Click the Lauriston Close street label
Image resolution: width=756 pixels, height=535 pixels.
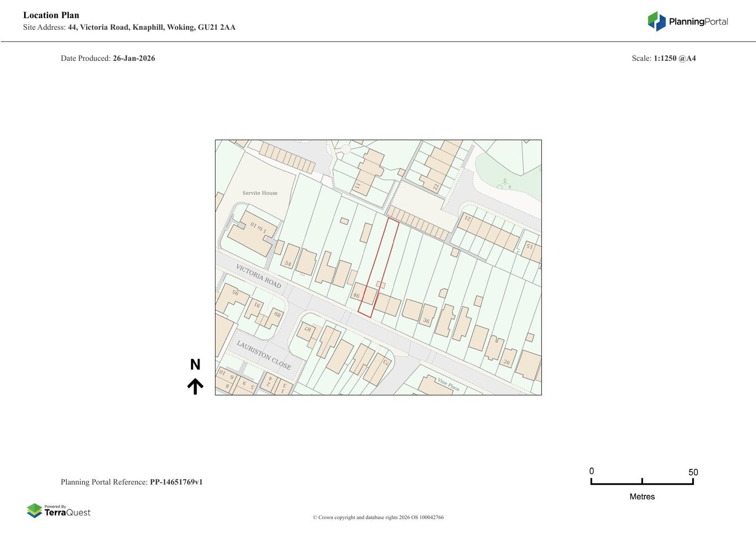pos(264,355)
